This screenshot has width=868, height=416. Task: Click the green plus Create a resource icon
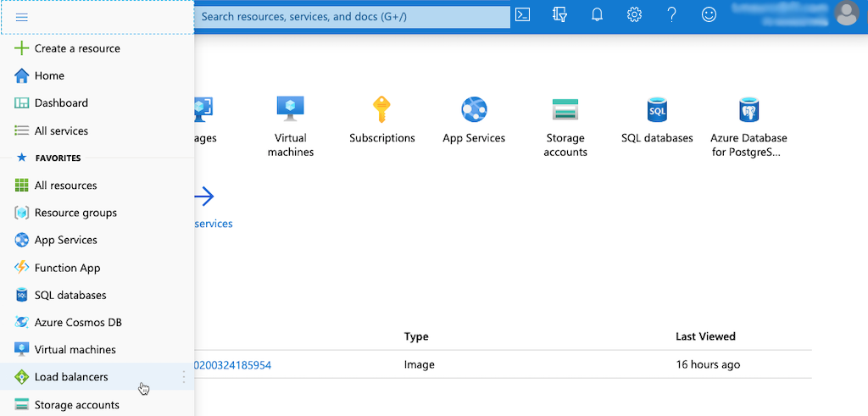pos(21,48)
